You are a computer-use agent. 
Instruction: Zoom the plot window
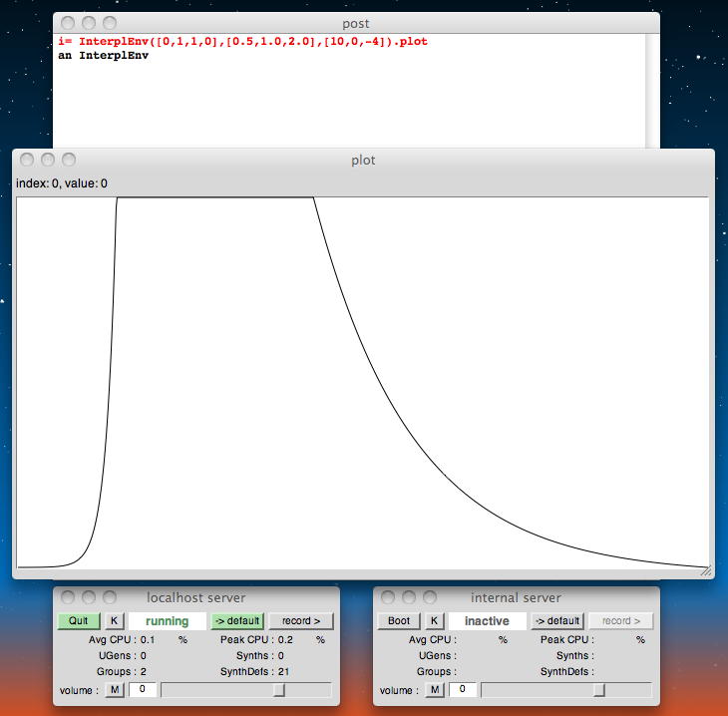tap(69, 160)
